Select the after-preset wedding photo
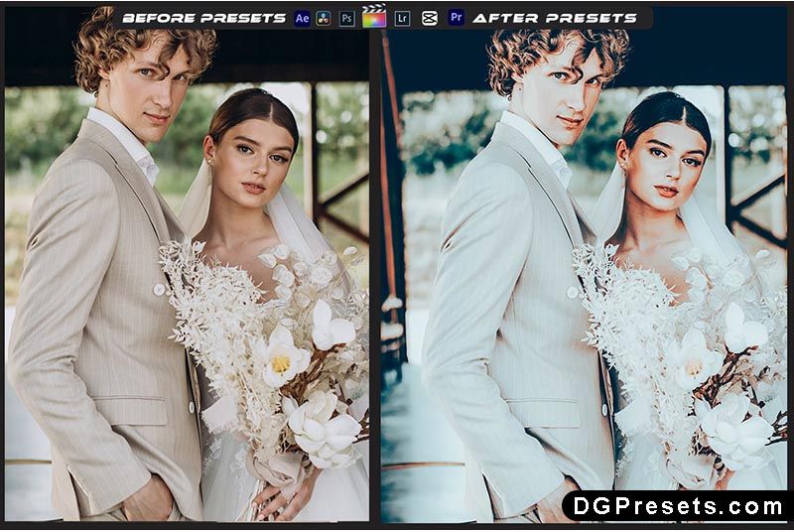Image resolution: width=794 pixels, height=532 pixels. coord(584,264)
